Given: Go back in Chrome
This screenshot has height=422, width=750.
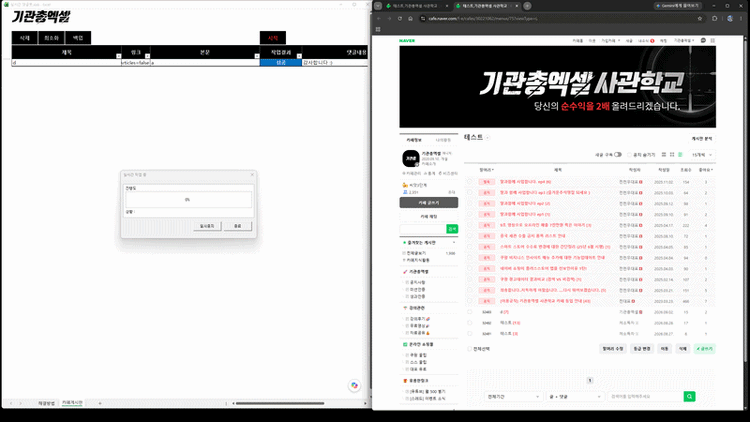Looking at the screenshot, I should pyautogui.click(x=378, y=19).
